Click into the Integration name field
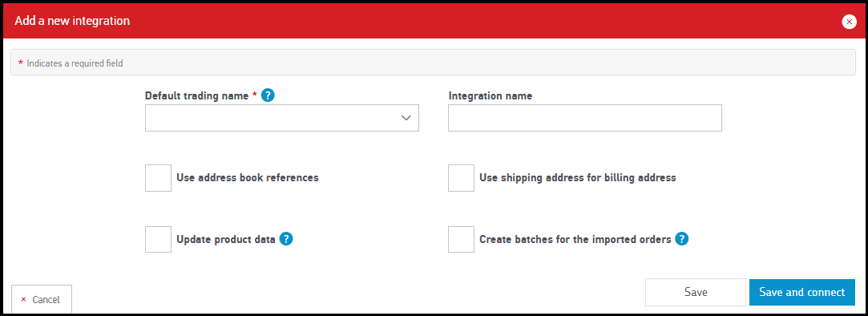Image resolution: width=868 pixels, height=316 pixels. [584, 118]
